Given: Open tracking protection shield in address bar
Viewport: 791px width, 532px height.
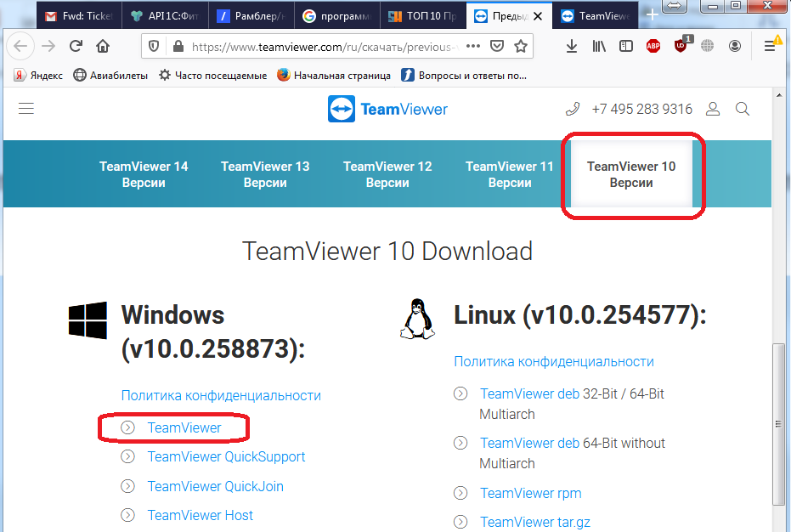Looking at the screenshot, I should click(154, 47).
